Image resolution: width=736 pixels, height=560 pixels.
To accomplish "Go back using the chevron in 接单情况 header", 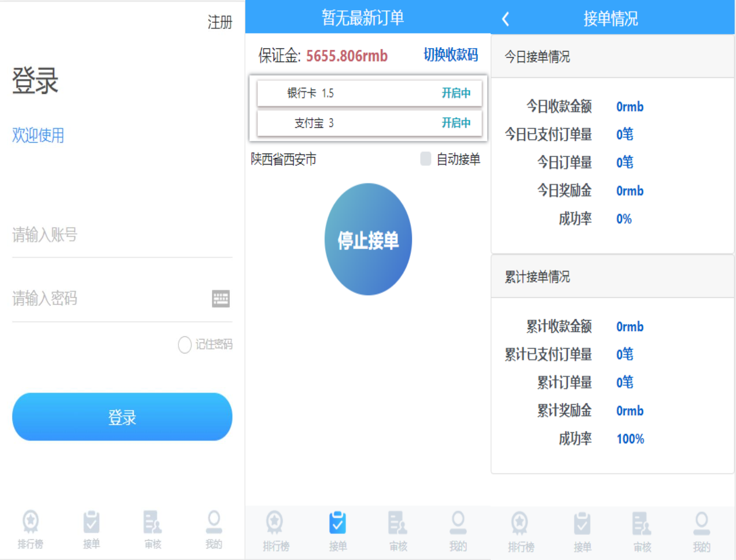I will tap(506, 19).
